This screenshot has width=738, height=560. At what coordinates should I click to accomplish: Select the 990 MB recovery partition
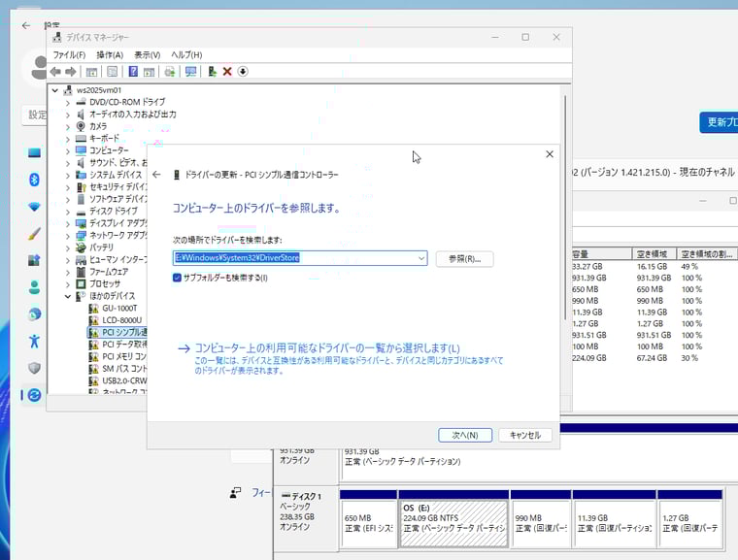(x=540, y=523)
